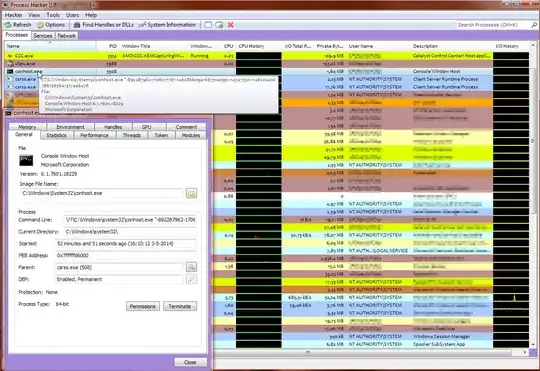The height and width of the screenshot is (371, 540).
Task: Open the Help menu
Action: click(91, 15)
